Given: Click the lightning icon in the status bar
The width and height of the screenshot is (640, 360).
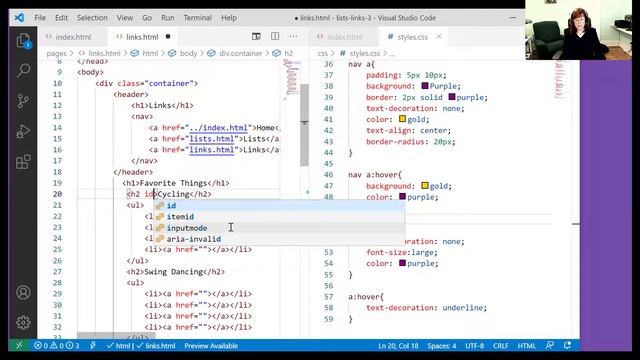Looking at the screenshot, I should pyautogui.click(x=93, y=345).
